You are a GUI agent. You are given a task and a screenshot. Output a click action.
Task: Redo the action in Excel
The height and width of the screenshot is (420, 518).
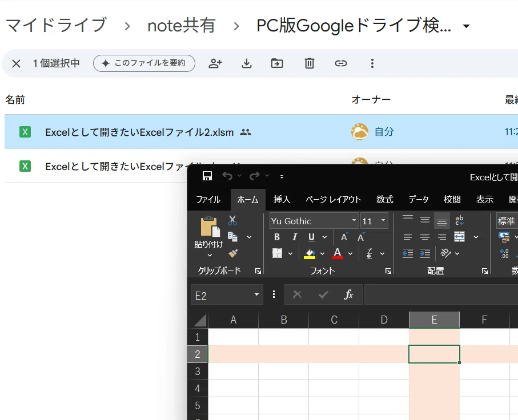pos(254,176)
